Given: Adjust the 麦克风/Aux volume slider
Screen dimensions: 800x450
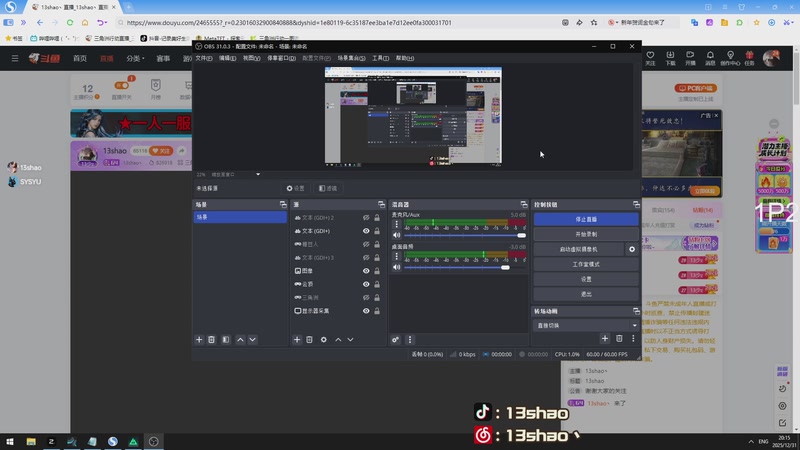Looking at the screenshot, I should point(464,235).
